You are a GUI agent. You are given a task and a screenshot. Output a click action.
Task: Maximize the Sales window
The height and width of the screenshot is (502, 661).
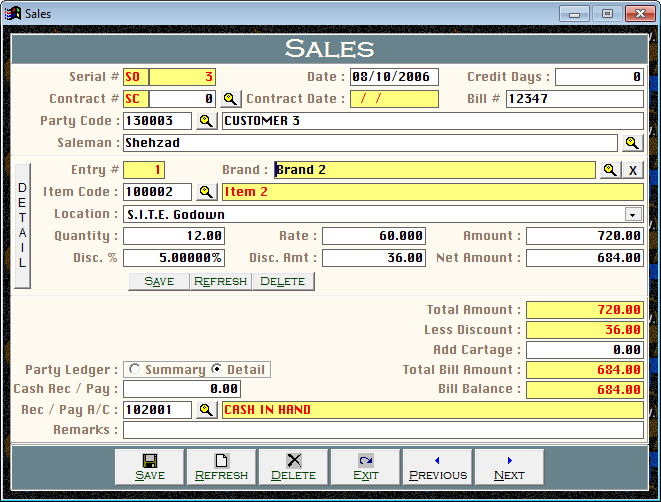(607, 14)
